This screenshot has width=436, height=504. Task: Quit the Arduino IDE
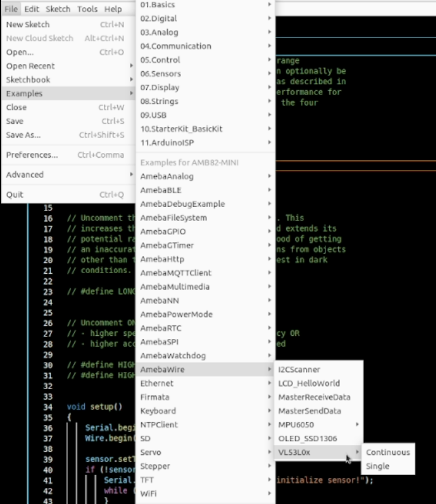15,195
